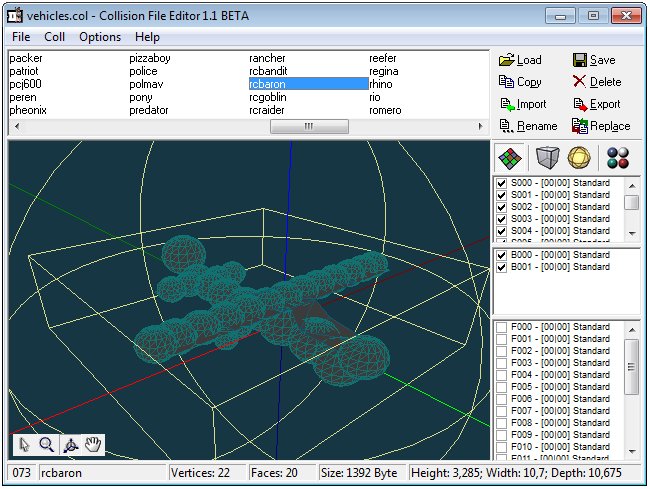Select pcj600 in model list
Screen dimensions: 650x489
tap(25, 84)
